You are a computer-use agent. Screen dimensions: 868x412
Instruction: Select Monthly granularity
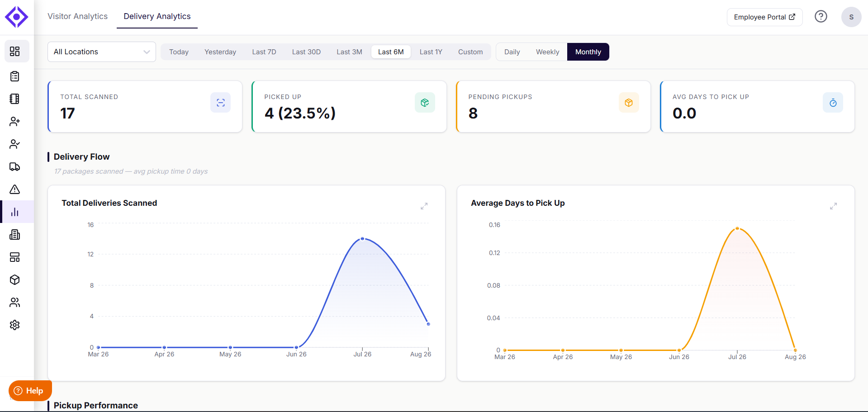(588, 52)
